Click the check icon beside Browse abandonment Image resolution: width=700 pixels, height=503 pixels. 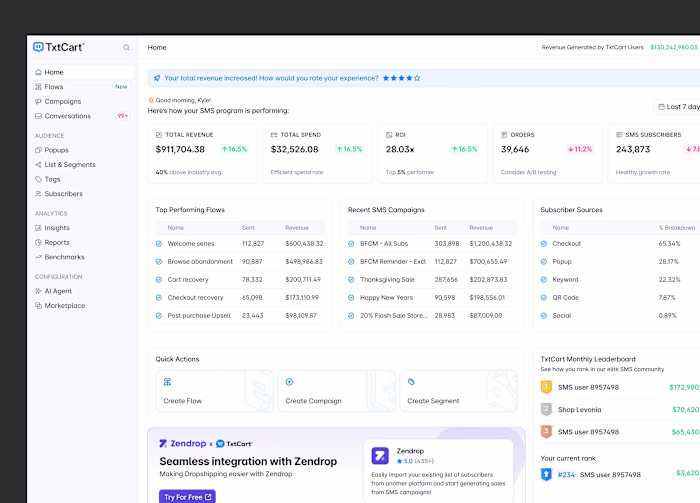coord(158,262)
